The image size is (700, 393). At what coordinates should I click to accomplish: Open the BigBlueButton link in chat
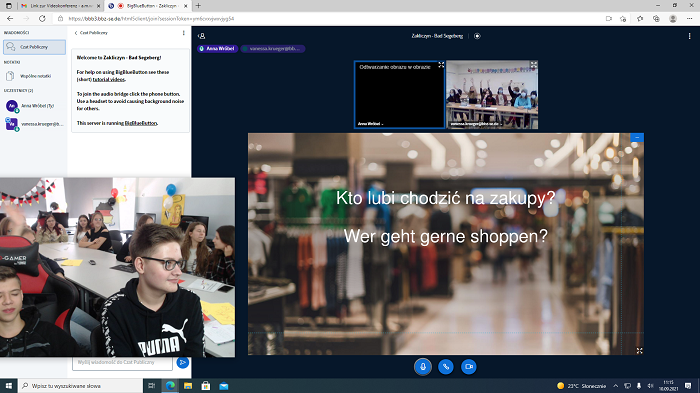click(141, 123)
